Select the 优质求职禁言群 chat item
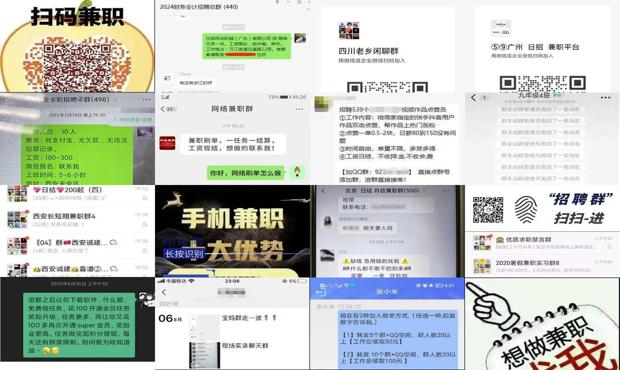620x370 pixels. (542, 242)
